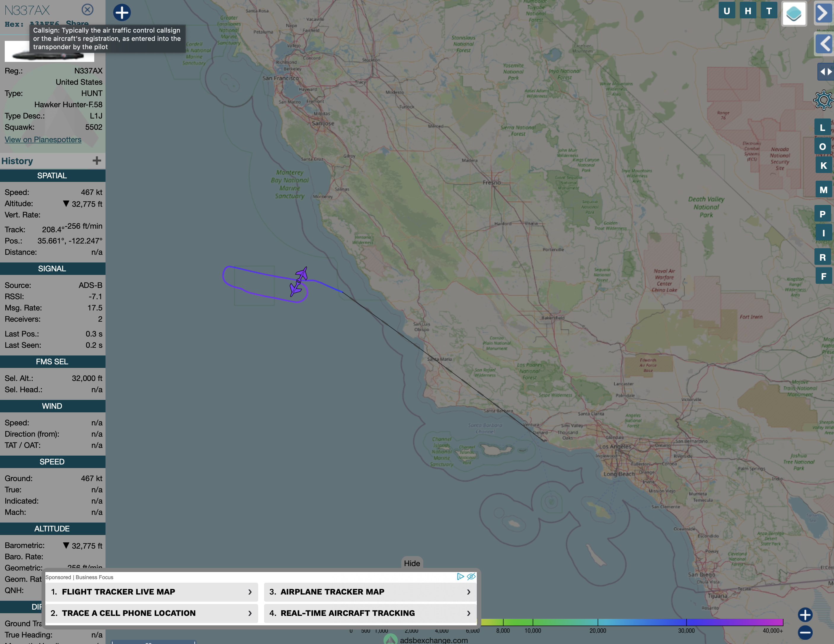The width and height of the screenshot is (834, 644).
Task: Click the R button on right toolbar
Action: (x=822, y=257)
